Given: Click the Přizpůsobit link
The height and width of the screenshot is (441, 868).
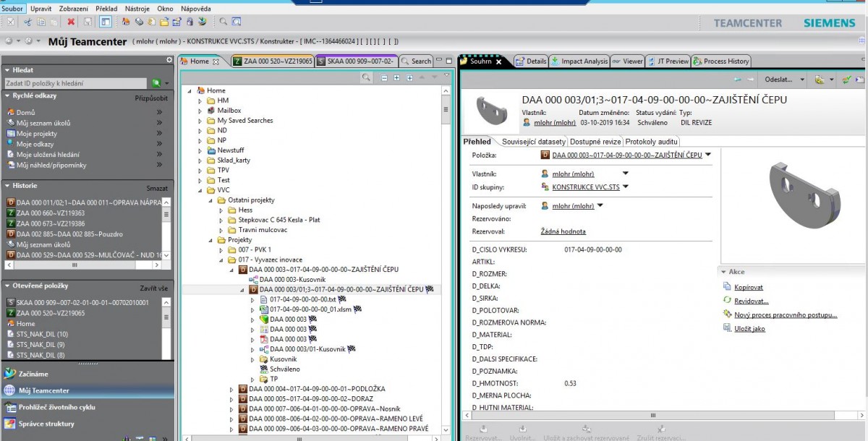Looking at the screenshot, I should coord(151,98).
